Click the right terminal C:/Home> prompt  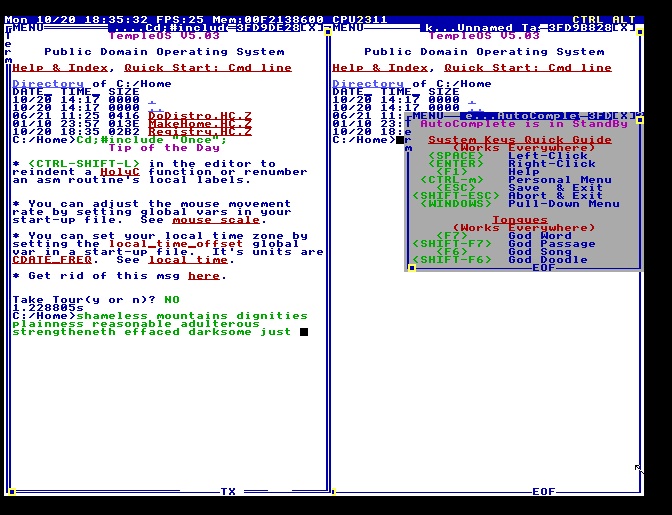click(x=364, y=140)
